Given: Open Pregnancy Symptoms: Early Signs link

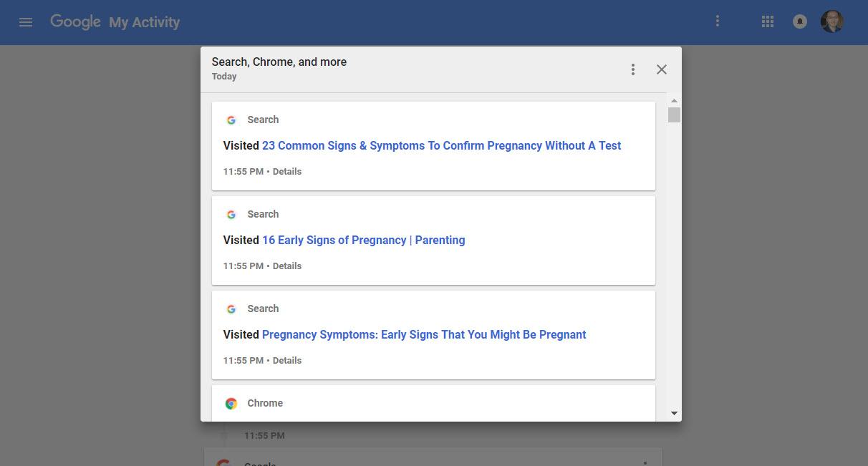Looking at the screenshot, I should [x=424, y=334].
